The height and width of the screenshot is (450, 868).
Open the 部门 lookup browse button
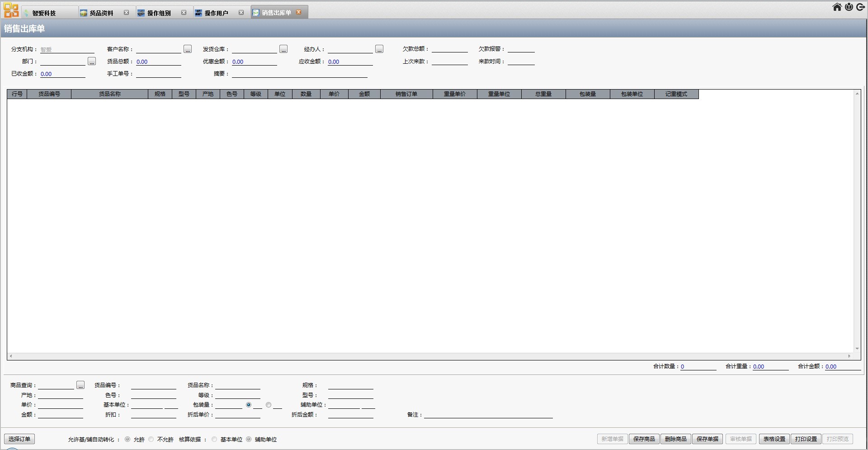tap(92, 61)
